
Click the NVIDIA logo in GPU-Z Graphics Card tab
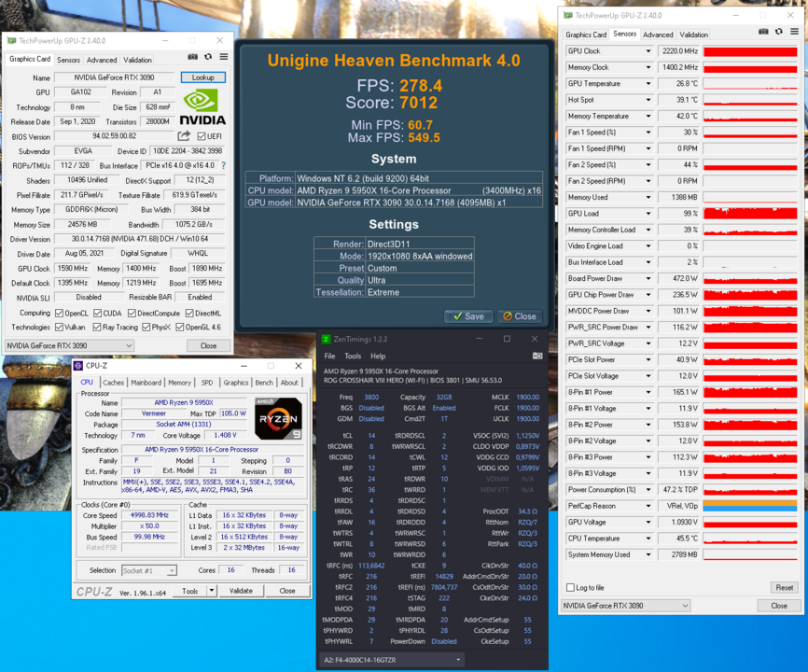coord(202,107)
